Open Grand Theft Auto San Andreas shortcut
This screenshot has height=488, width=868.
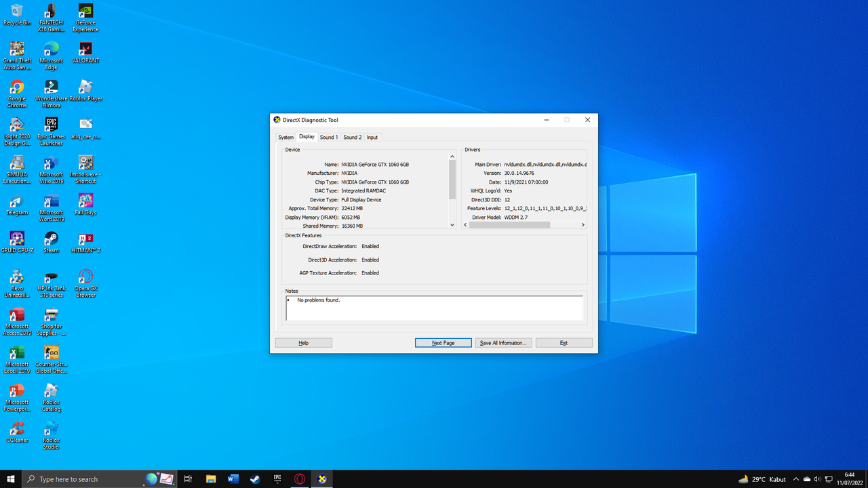pos(17,56)
